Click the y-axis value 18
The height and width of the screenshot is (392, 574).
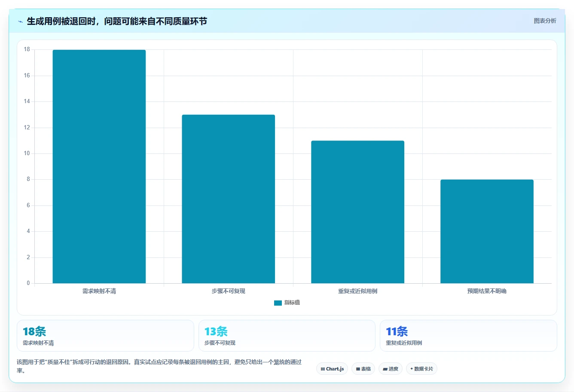tap(27, 49)
